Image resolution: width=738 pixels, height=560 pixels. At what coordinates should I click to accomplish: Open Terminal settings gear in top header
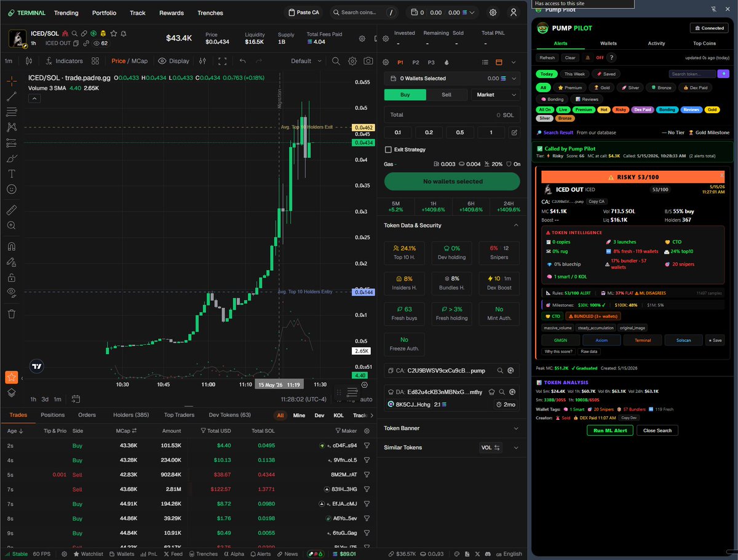(493, 12)
